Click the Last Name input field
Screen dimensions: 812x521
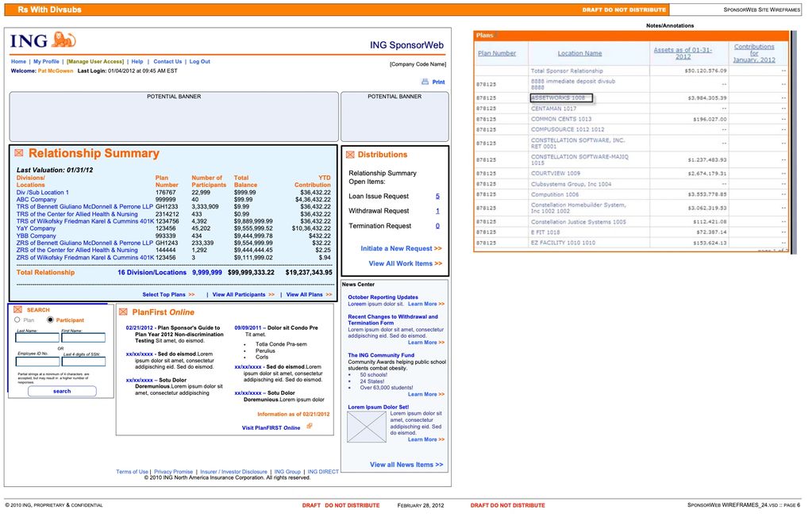37,337
